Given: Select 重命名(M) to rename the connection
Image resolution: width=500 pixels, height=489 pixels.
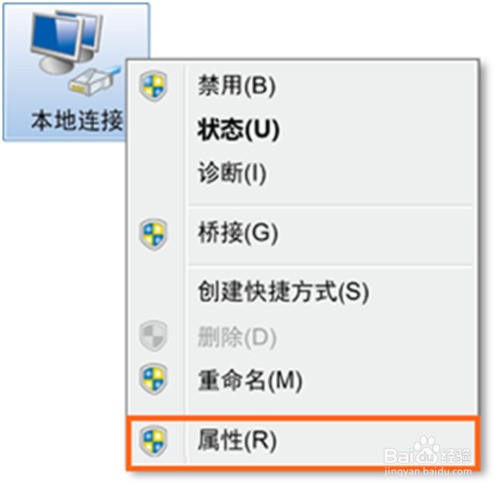Looking at the screenshot, I should [x=302, y=380].
